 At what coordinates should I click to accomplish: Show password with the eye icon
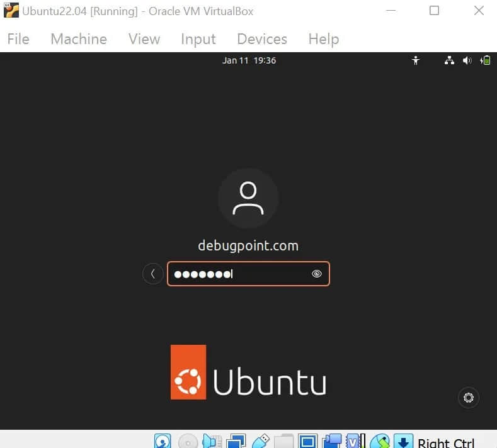tap(317, 274)
